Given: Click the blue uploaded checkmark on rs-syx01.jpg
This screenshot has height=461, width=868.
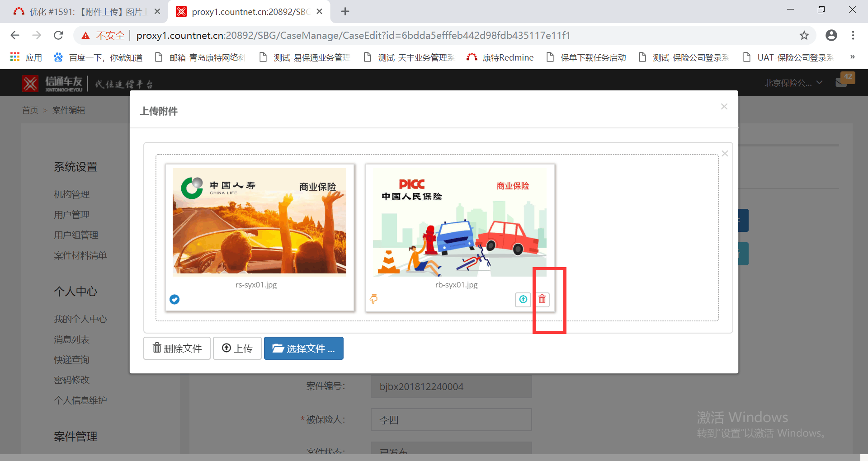Looking at the screenshot, I should [x=175, y=299].
